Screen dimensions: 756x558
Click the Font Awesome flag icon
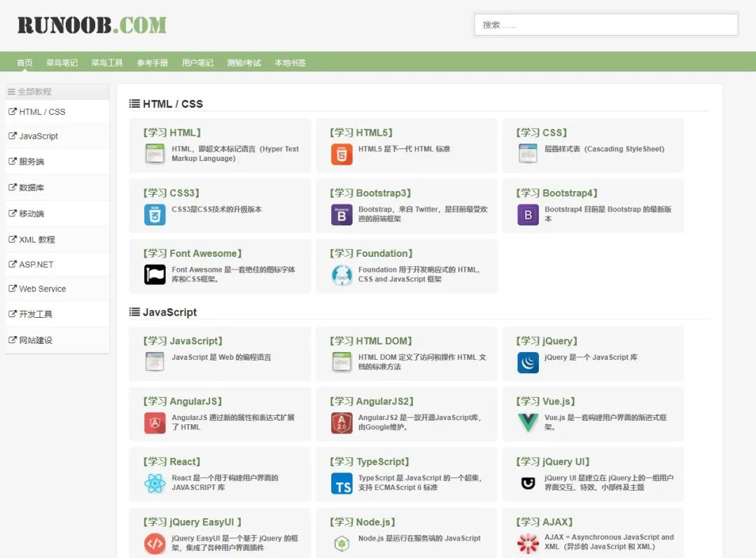click(x=155, y=275)
